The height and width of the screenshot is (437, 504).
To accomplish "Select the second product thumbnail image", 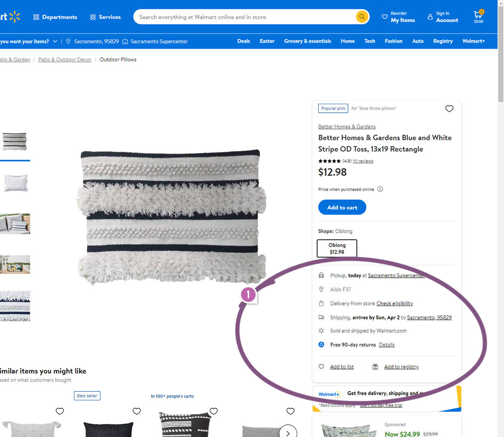I will click(15, 183).
